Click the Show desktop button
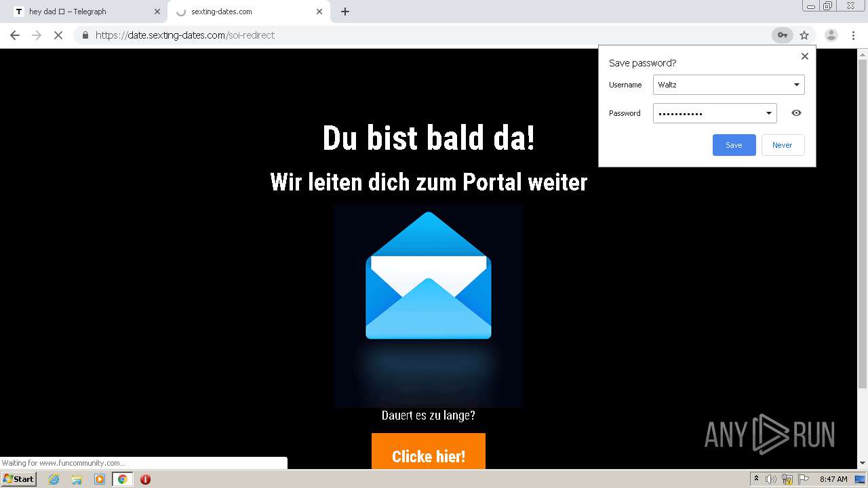Screen dimensions: 868x488 [x=861, y=479]
